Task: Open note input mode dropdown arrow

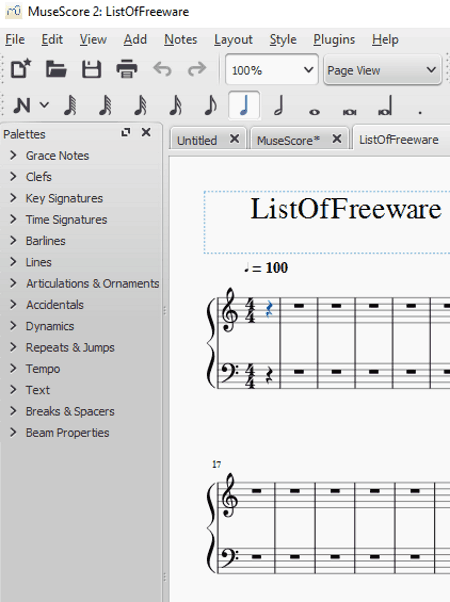Action: (x=44, y=105)
